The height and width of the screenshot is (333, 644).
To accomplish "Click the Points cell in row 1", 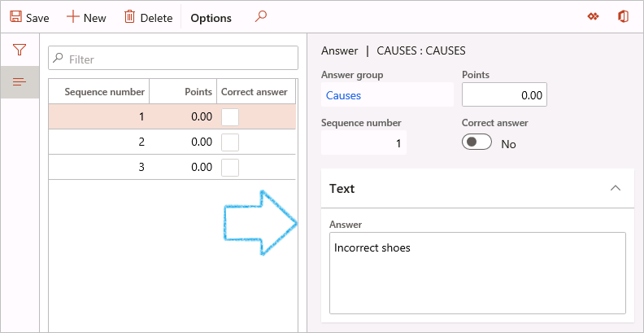I will (x=183, y=116).
